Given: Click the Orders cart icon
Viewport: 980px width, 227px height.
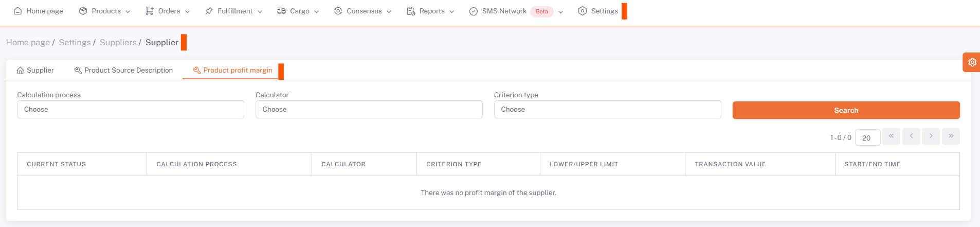Looking at the screenshot, I should [150, 11].
